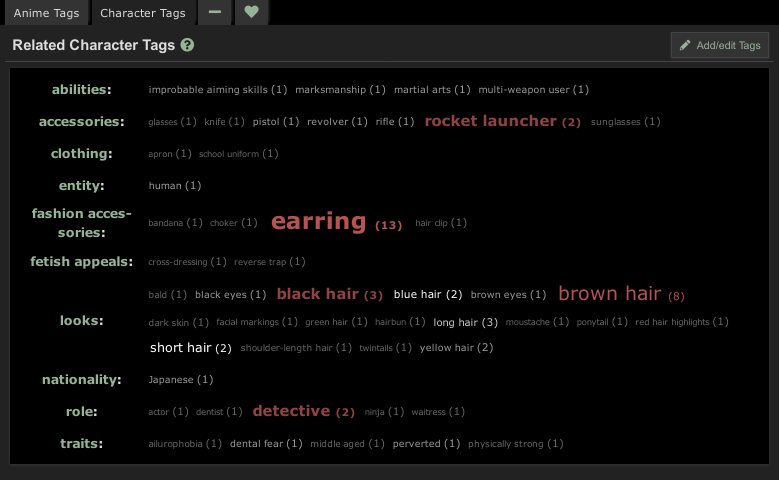The height and width of the screenshot is (480, 779).
Task: Select the Character Tags tab
Action: [x=141, y=13]
